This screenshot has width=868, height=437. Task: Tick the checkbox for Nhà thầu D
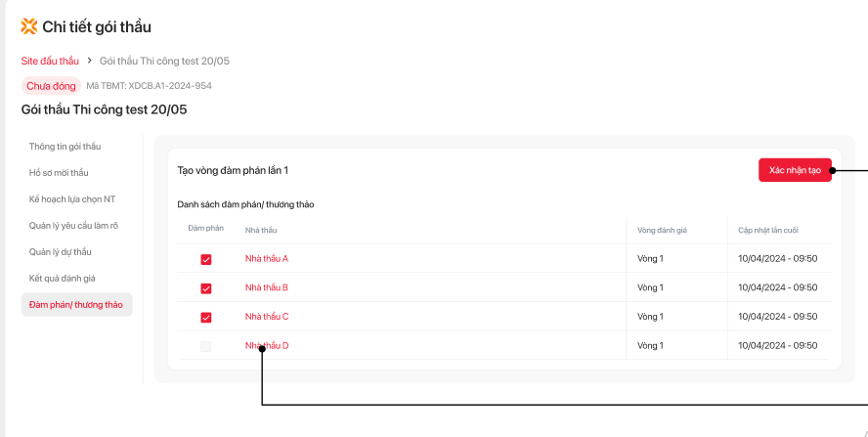tap(206, 346)
